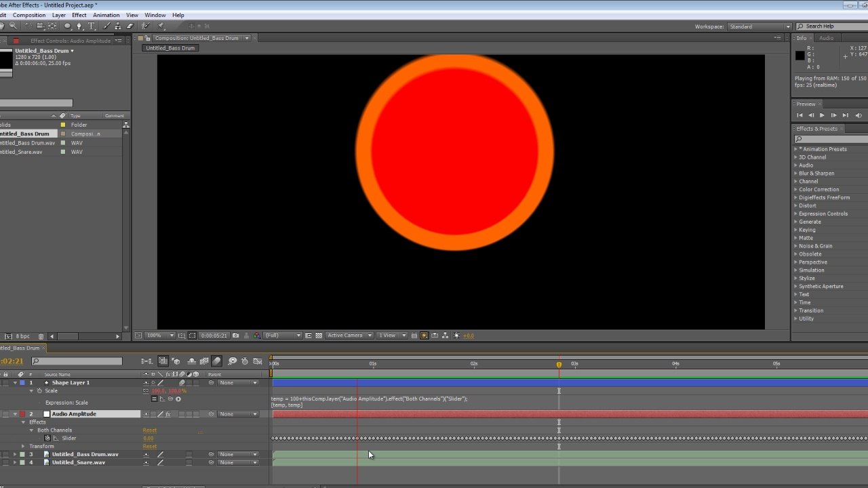Toggle stopwatch for Slider property
This screenshot has width=868, height=488.
pyautogui.click(x=47, y=439)
